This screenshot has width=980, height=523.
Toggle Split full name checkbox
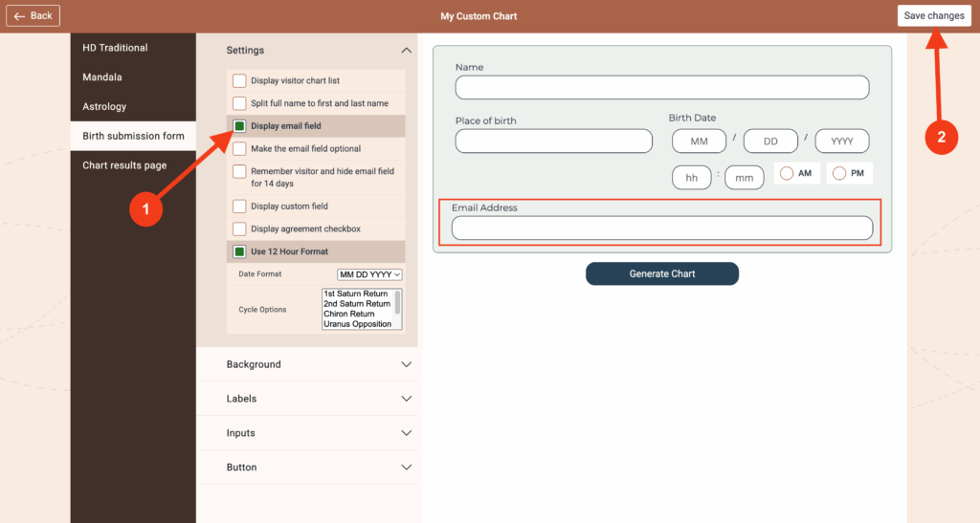pos(239,103)
